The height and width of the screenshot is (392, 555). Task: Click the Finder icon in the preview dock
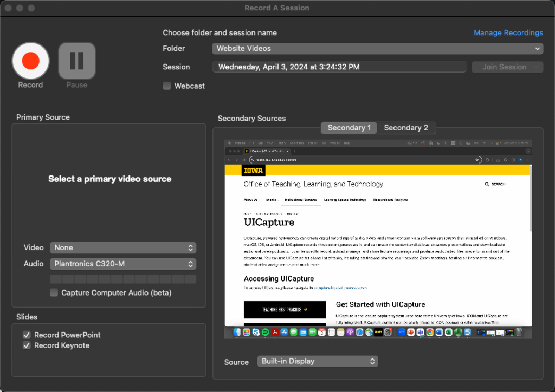(x=238, y=332)
